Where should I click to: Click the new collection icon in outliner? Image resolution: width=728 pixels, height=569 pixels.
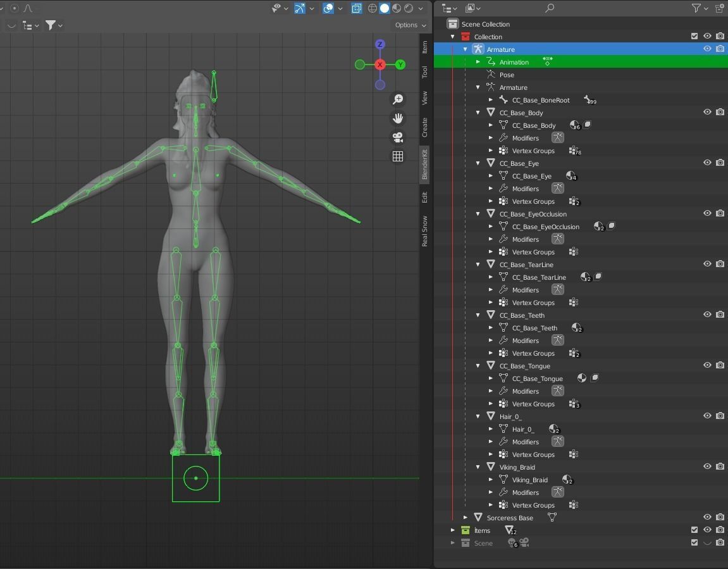pos(720,8)
